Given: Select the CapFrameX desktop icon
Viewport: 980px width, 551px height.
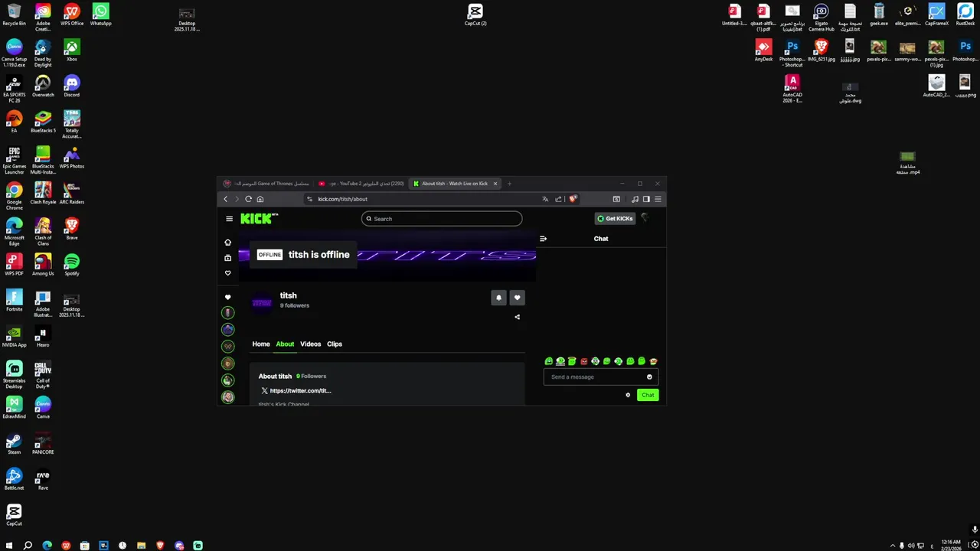Looking at the screenshot, I should [x=936, y=15].
